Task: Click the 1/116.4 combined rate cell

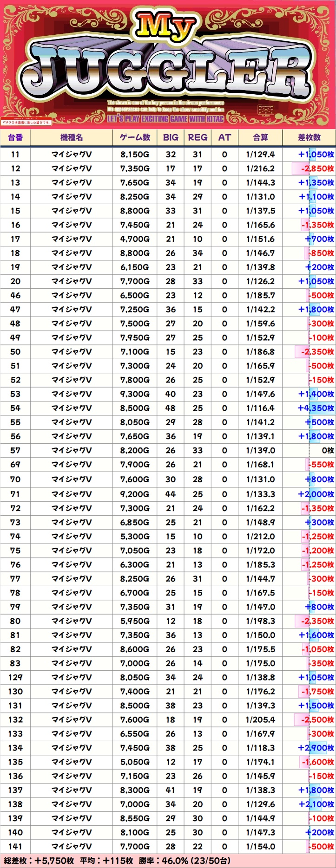Action: tap(260, 408)
